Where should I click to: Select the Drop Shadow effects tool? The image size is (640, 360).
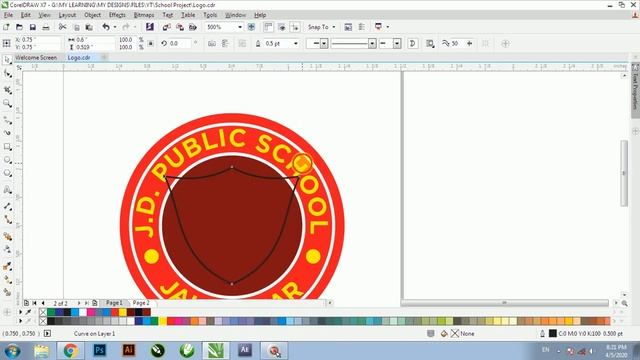click(7, 236)
